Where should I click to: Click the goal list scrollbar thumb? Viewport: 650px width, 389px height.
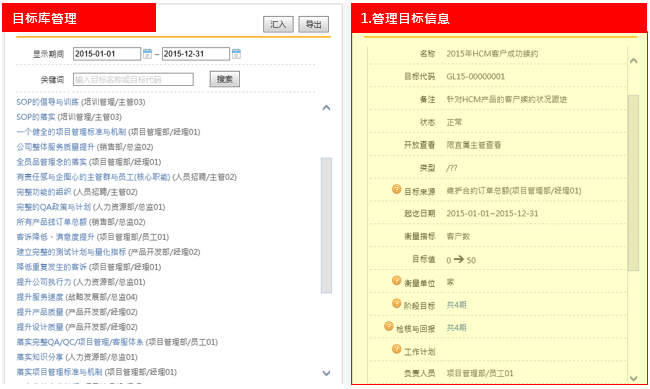tap(326, 225)
